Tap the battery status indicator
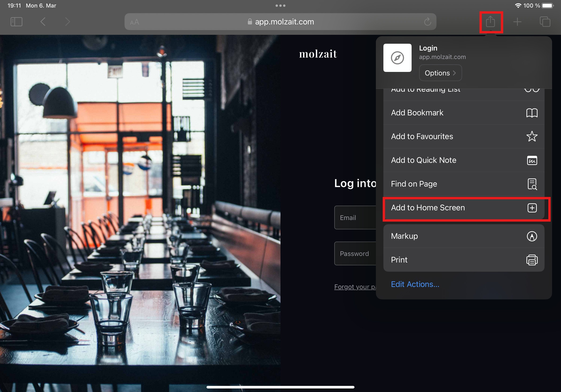This screenshot has width=561, height=392. [x=548, y=5]
